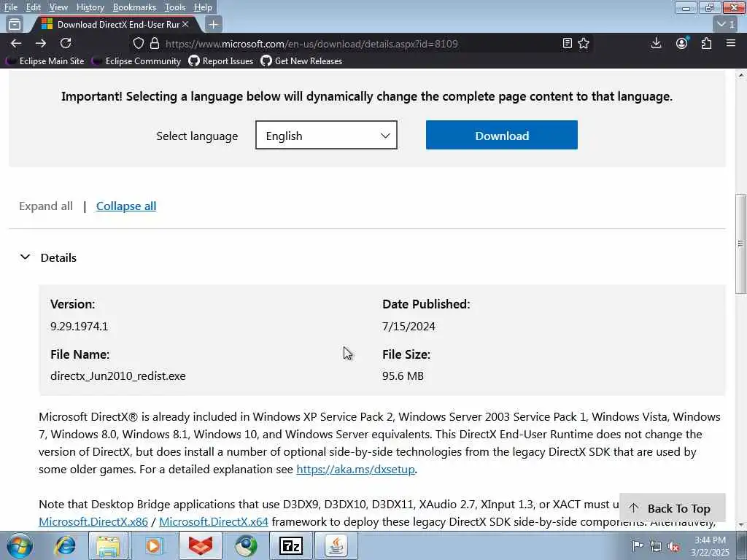The image size is (747, 560).
Task: Open Action Center flag in tray
Action: pyautogui.click(x=637, y=545)
